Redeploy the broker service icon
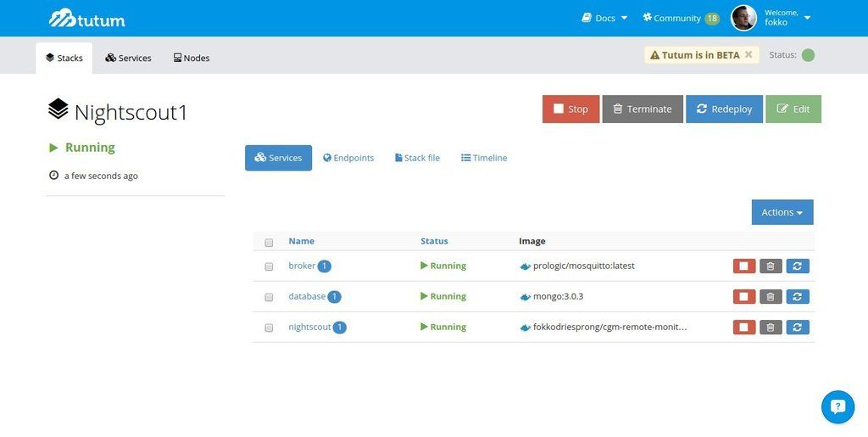This screenshot has height=437, width=868. tap(798, 266)
